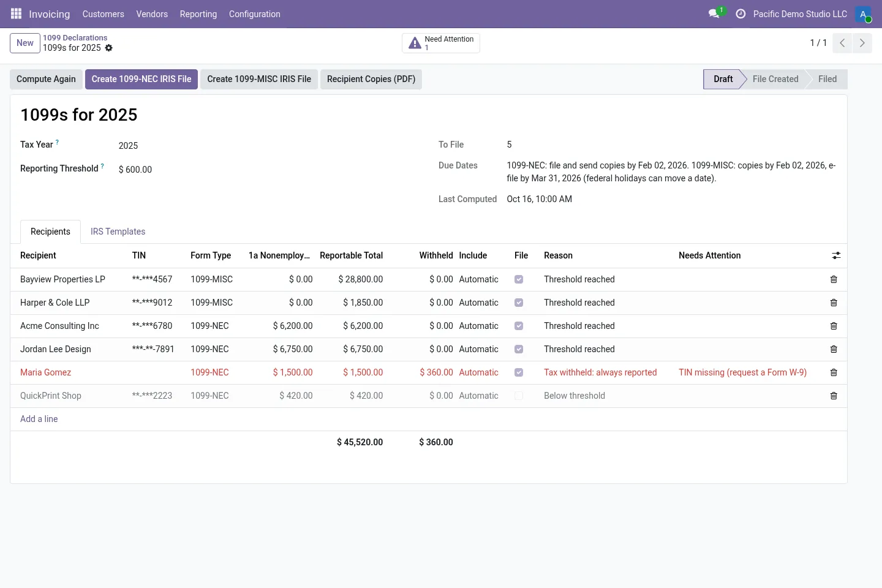The image size is (882, 588).
Task: Click the Need Attention warning button
Action: [x=441, y=43]
